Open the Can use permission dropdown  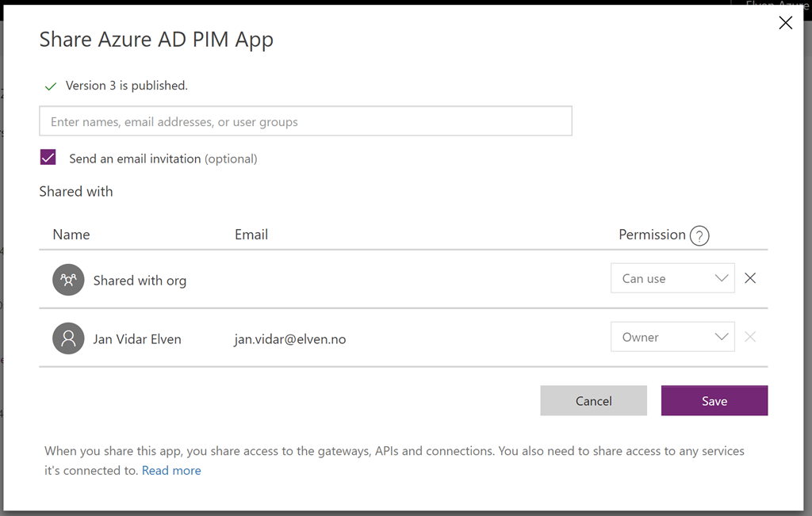pyautogui.click(x=672, y=278)
